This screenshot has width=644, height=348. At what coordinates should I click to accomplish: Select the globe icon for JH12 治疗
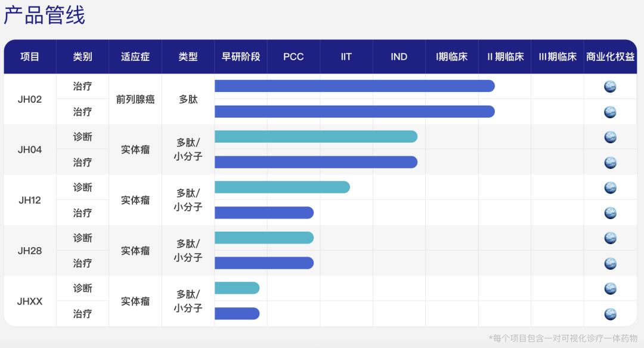click(x=610, y=213)
